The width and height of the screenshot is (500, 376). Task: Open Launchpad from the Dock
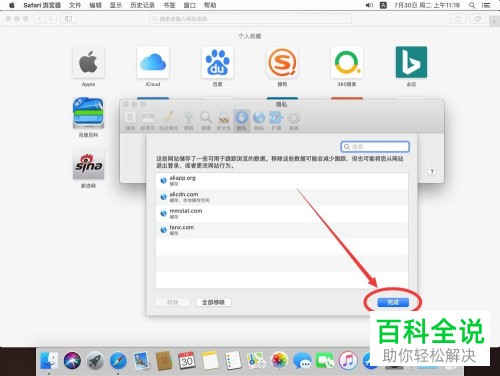point(95,361)
